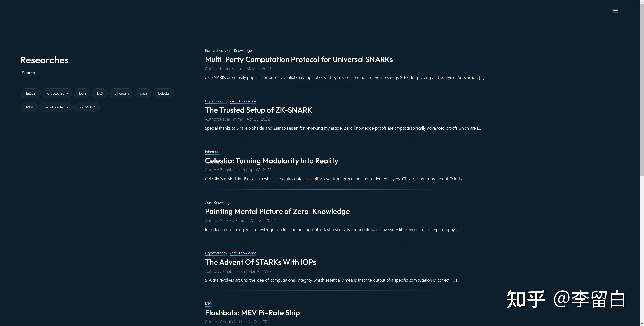The width and height of the screenshot is (644, 326).
Task: Open Flashbots: MEV Pi-Rate Ship article
Action: coord(252,313)
